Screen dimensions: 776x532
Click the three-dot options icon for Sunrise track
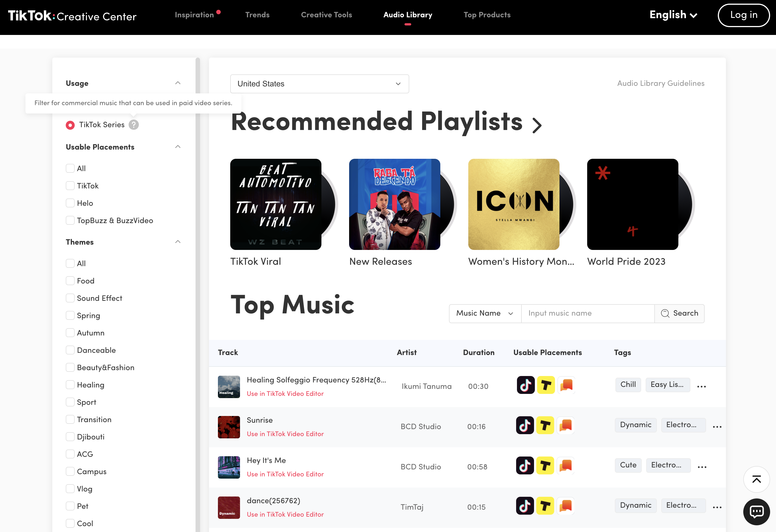717,427
